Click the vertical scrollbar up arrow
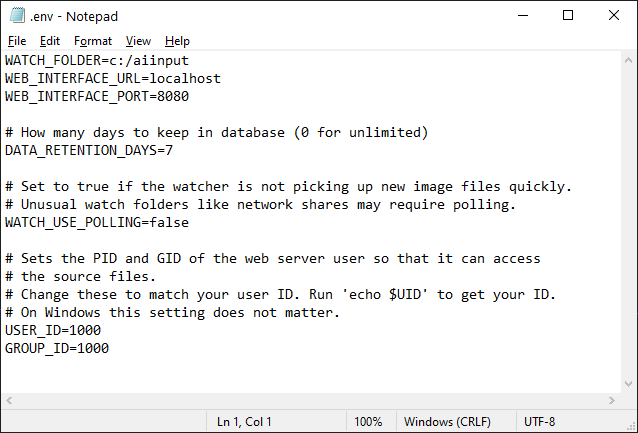Viewport: 638px width, 433px height. click(628, 60)
